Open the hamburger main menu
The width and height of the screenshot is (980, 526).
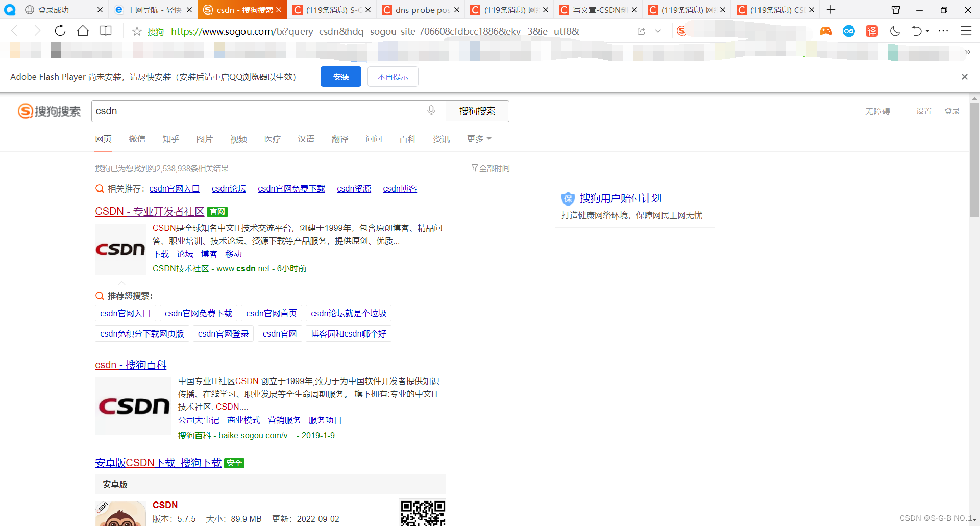[x=966, y=31]
